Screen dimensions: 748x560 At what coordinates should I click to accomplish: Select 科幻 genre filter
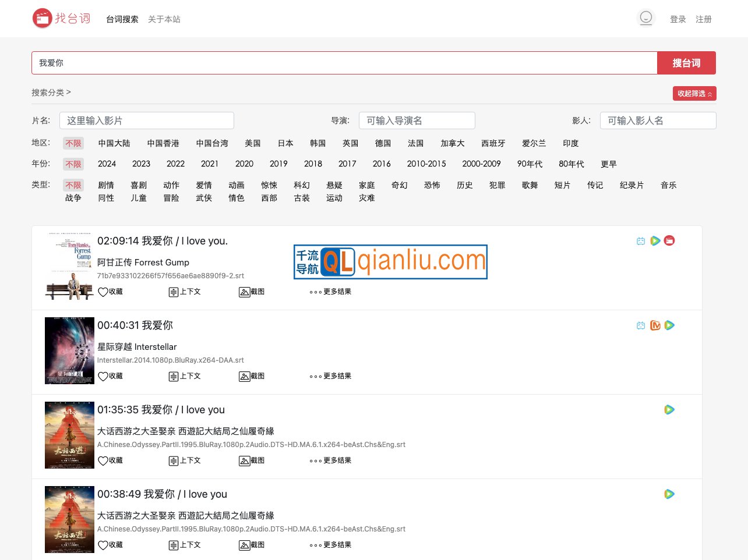click(302, 185)
